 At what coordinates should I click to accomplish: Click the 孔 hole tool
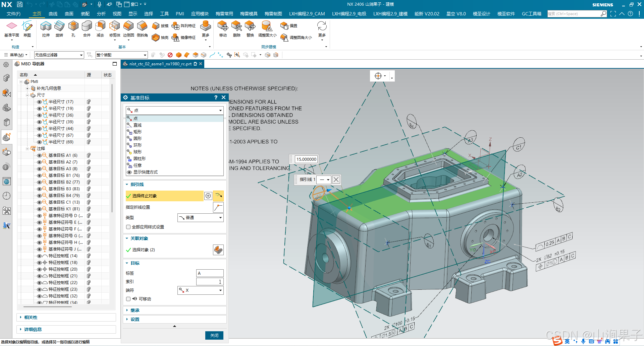73,29
